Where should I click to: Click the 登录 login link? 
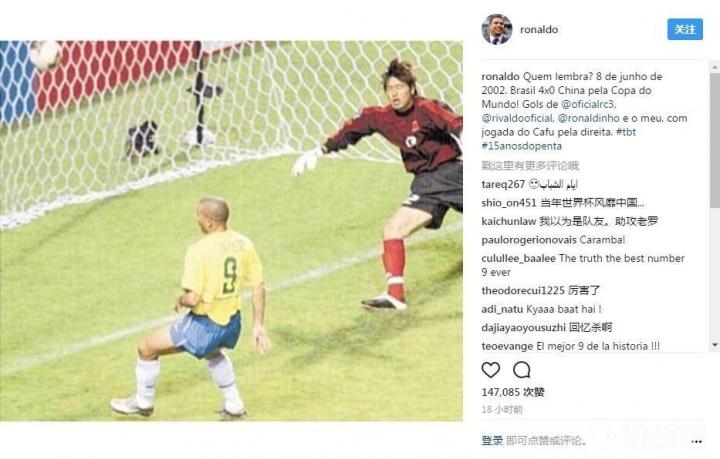point(492,441)
